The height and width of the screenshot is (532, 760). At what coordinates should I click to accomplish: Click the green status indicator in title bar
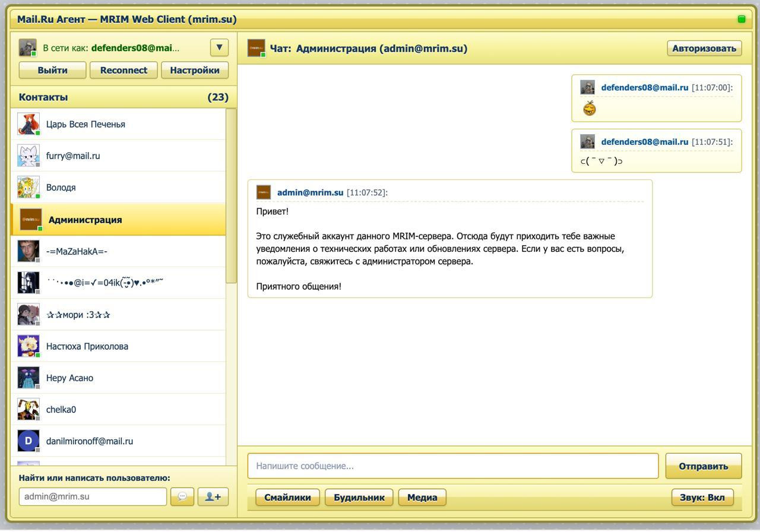pyautogui.click(x=742, y=19)
